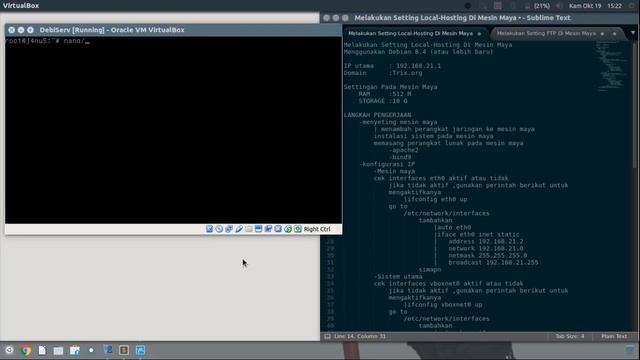Screen dimensions: 640x360
Task: Open the document editor from the taskbar
Action: (42, 350)
